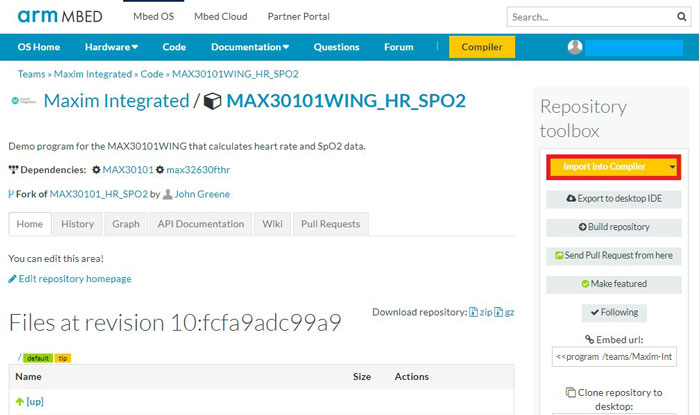Open the user avatar icon
Image resolution: width=700 pixels, height=415 pixels.
coord(575,47)
